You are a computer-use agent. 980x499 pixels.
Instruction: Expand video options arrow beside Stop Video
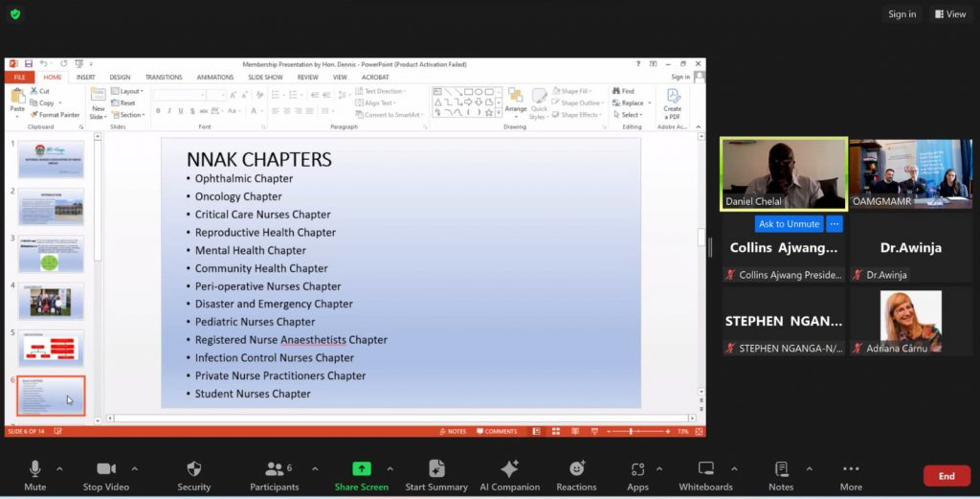[x=134, y=468]
